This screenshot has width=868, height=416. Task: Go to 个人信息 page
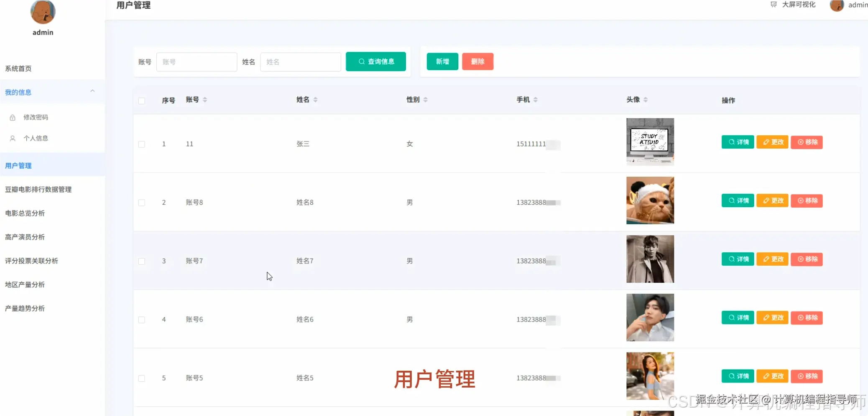tap(36, 138)
